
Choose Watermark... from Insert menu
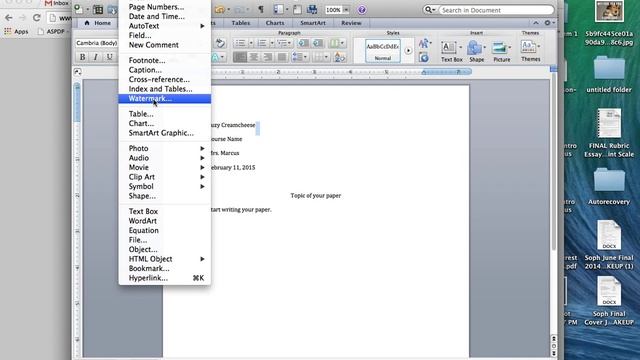tap(164, 98)
